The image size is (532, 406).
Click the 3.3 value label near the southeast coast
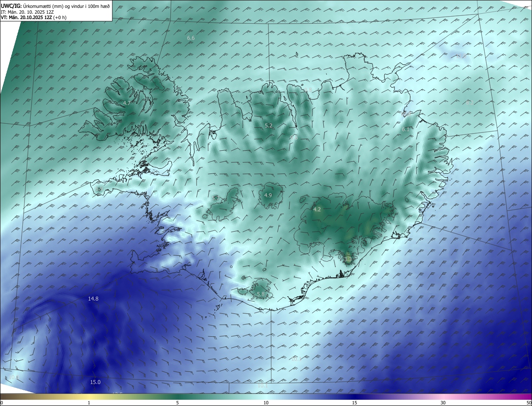click(x=348, y=259)
